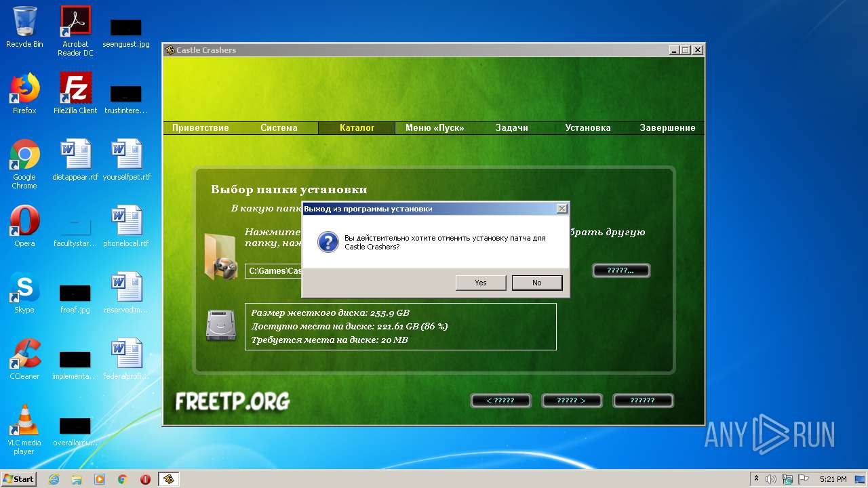This screenshot has width=868, height=488.
Task: Open VLC media player shortcut
Action: [24, 430]
